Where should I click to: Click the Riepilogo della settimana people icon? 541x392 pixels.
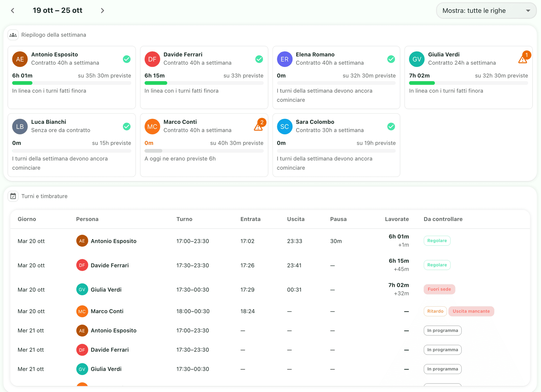13,35
